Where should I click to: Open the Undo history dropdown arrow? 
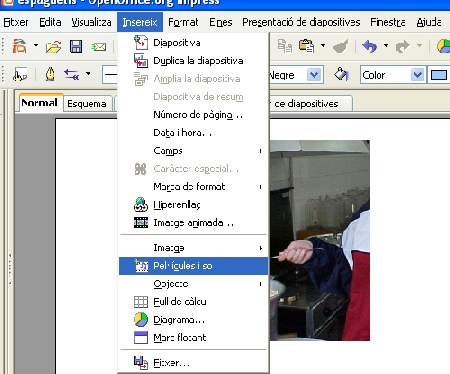click(386, 45)
